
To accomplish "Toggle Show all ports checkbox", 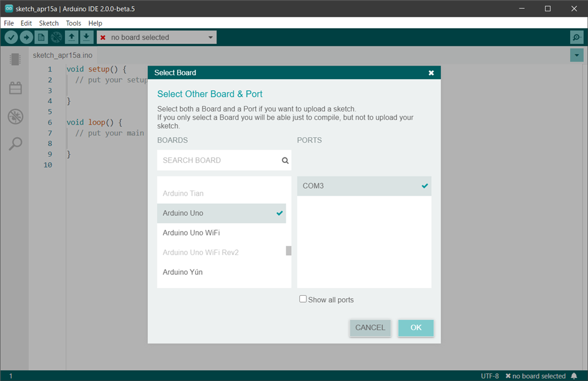I will pyautogui.click(x=302, y=299).
